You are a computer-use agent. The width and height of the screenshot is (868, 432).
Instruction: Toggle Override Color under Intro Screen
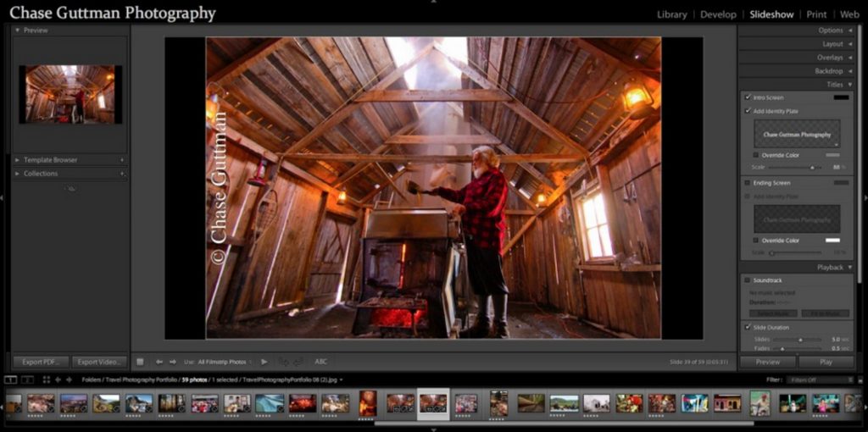(756, 155)
